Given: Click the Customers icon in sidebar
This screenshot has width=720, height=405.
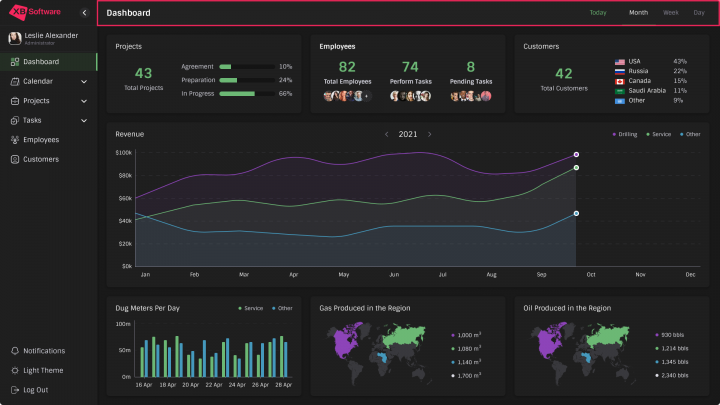Looking at the screenshot, I should point(15,159).
